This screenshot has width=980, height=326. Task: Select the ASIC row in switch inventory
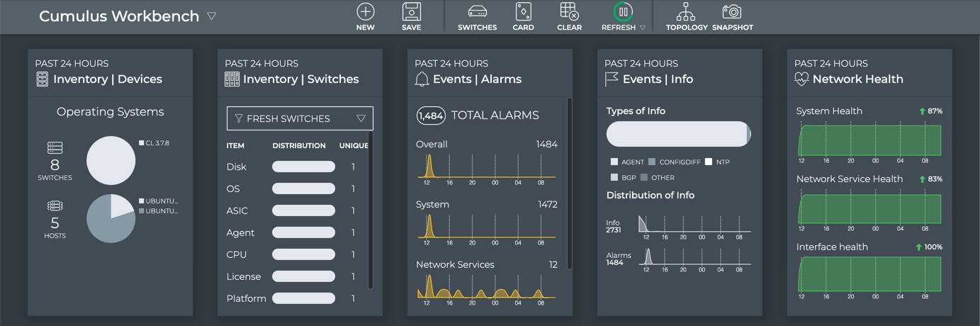[237, 211]
